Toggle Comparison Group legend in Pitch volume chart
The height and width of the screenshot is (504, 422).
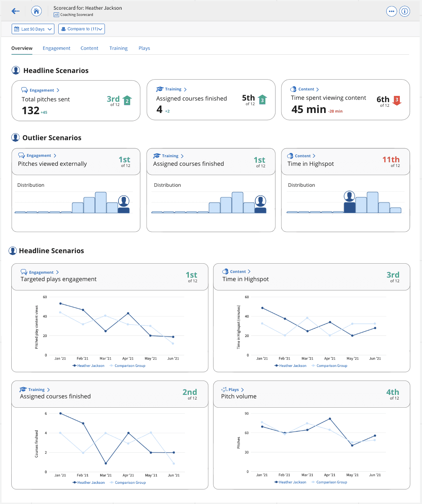[330, 482]
